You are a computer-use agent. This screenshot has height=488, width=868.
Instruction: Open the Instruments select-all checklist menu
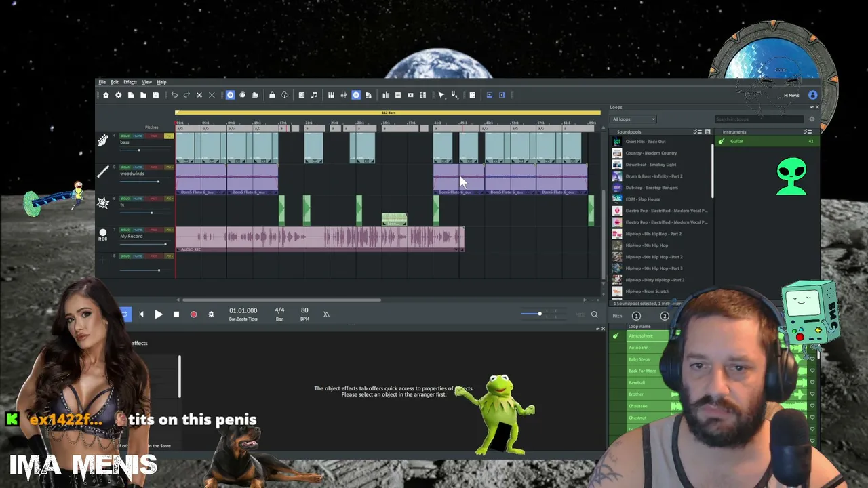[807, 131]
